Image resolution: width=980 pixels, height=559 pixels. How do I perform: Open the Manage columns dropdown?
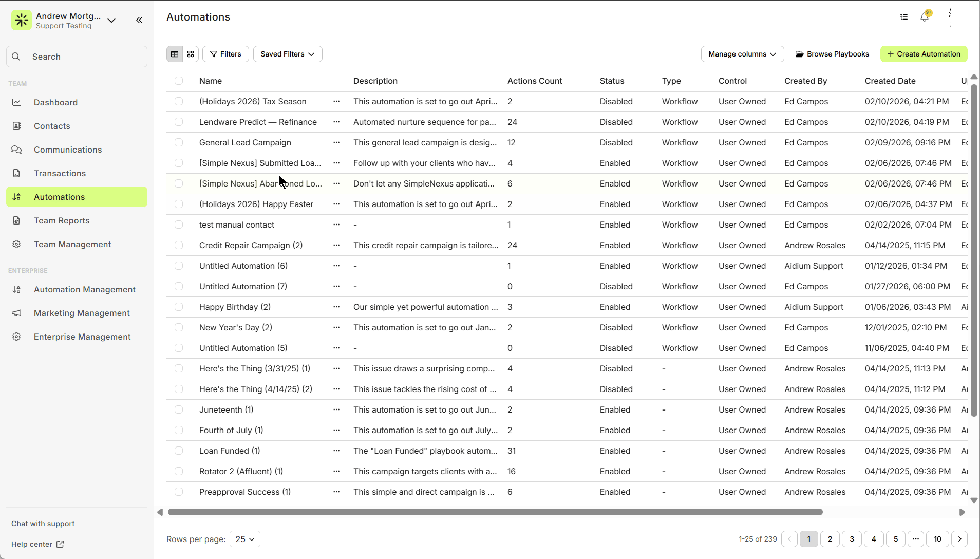pos(742,54)
